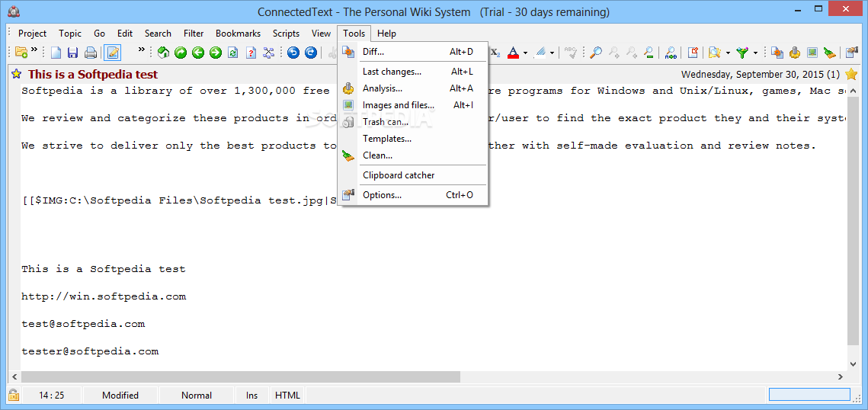Redo with the blue clockwise arrow

pos(311,53)
